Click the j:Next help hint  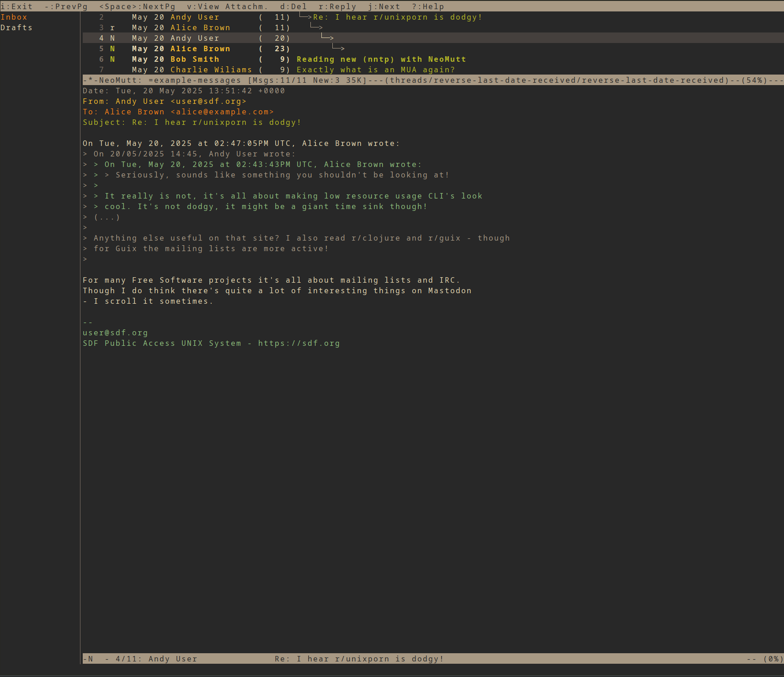(x=384, y=6)
